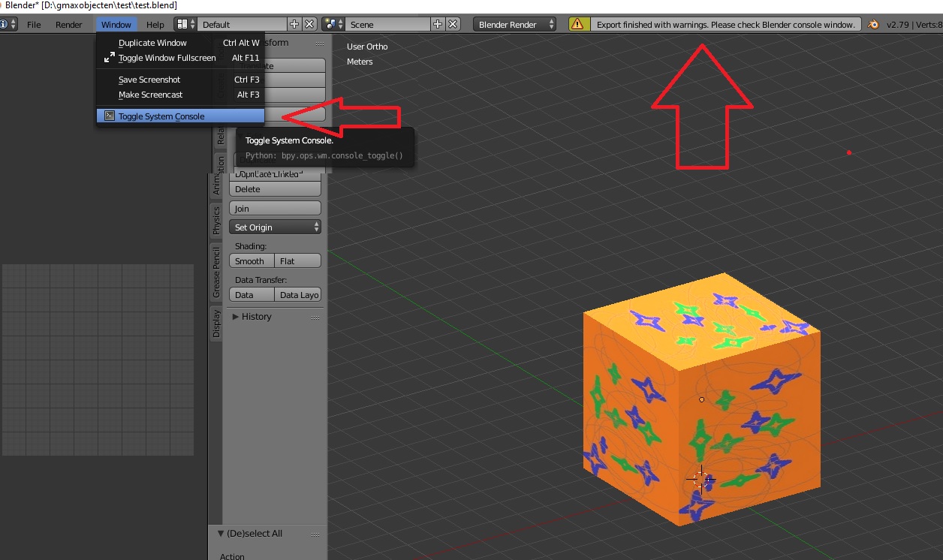Viewport: 943px width, 560px height.
Task: Open the Blender Render engine dropdown
Action: click(515, 24)
